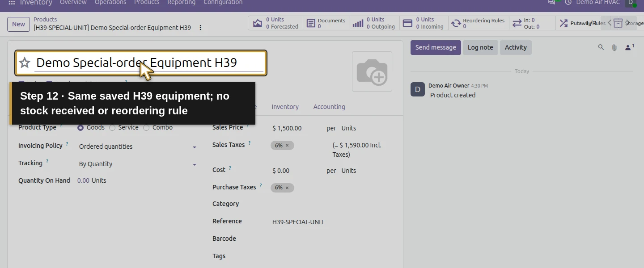Screen dimensions: 644x268
Task: Click Demo Air Owner avatar in chatter
Action: coord(418,89)
